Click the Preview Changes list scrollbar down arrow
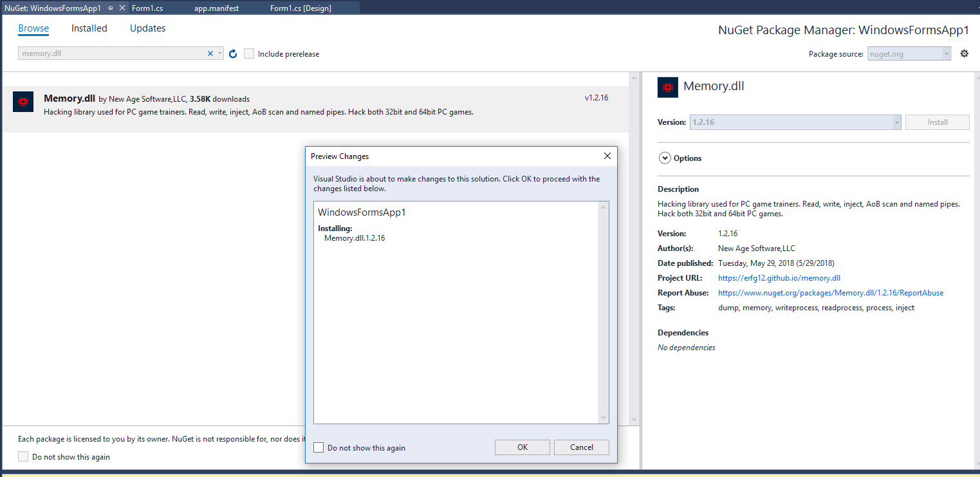Screen dimensions: 980x477 604,418
